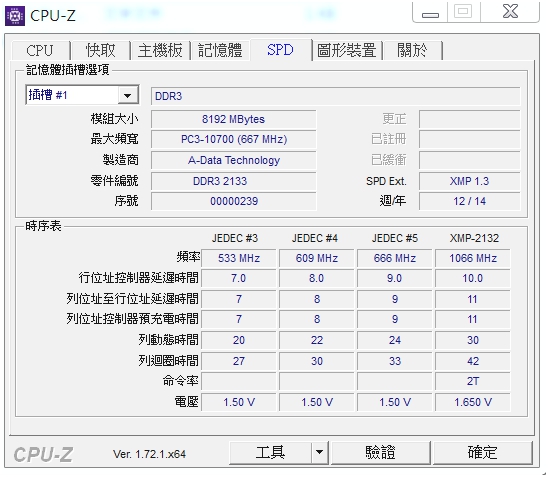Click the A-Data Technology manufacturer value
548x477 pixels.
click(233, 160)
